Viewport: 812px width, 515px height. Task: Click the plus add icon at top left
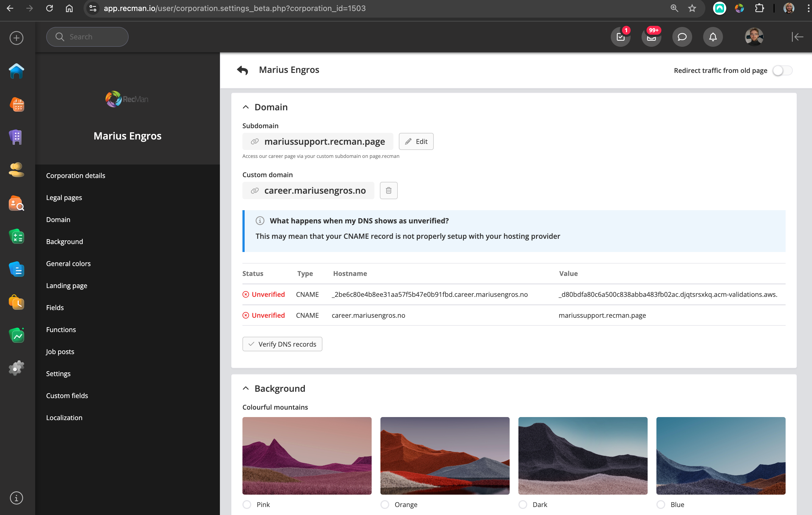coord(16,37)
